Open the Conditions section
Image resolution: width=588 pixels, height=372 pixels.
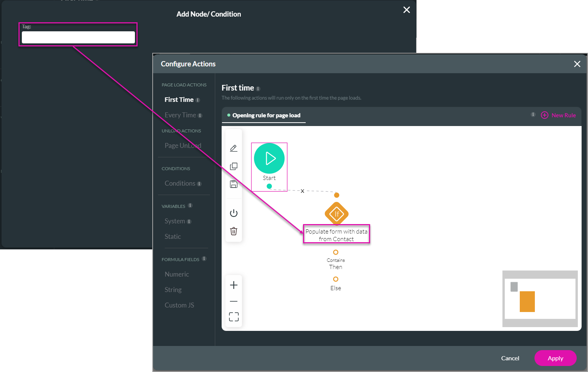click(180, 183)
